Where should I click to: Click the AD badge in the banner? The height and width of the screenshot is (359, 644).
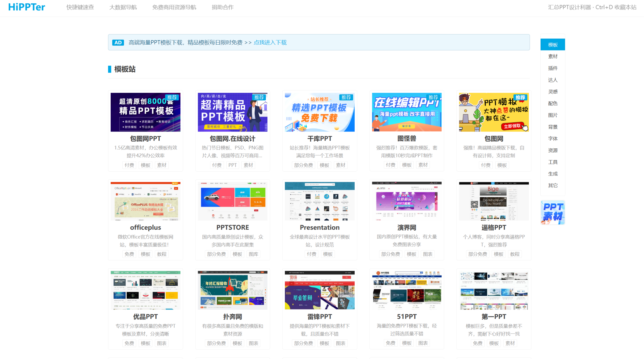pyautogui.click(x=118, y=43)
